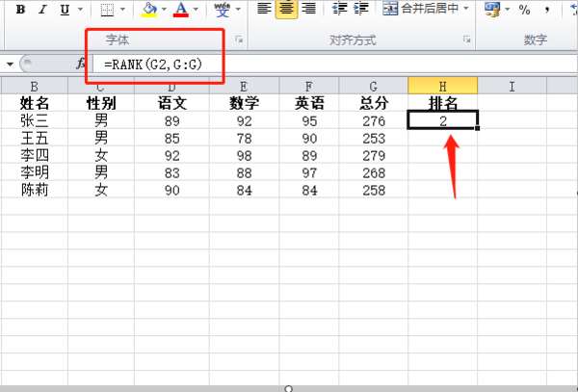The height and width of the screenshot is (392, 578).
Task: Select the 姓名 header cell
Action: click(x=35, y=103)
